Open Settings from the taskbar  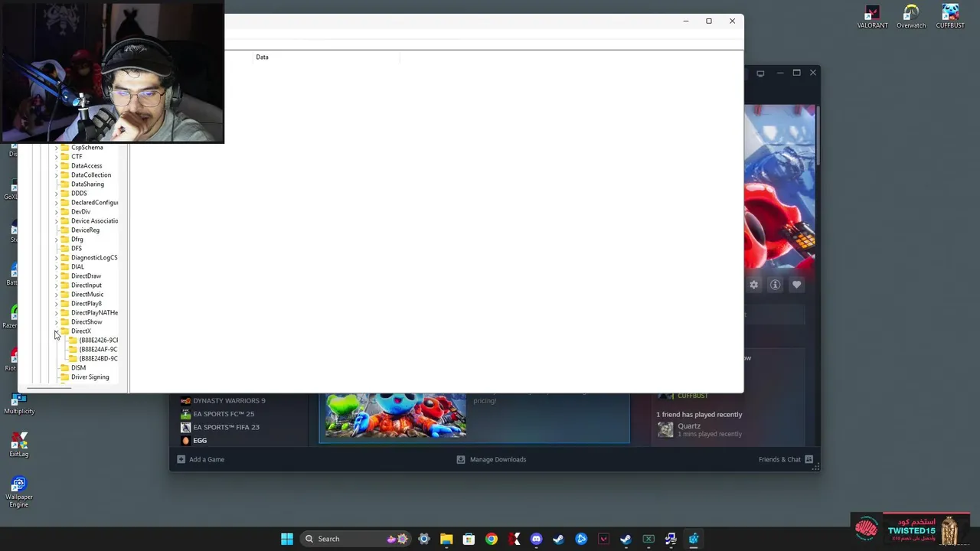tap(424, 539)
